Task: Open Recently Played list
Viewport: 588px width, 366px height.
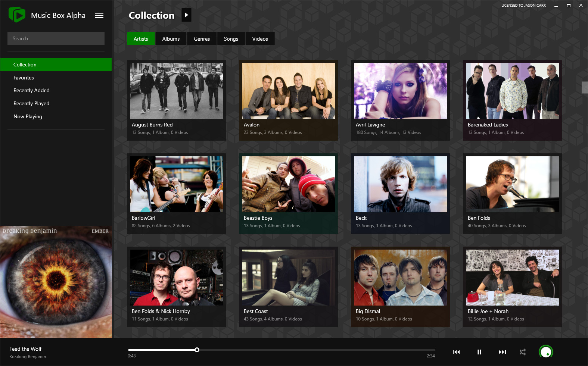Action: pos(56,103)
